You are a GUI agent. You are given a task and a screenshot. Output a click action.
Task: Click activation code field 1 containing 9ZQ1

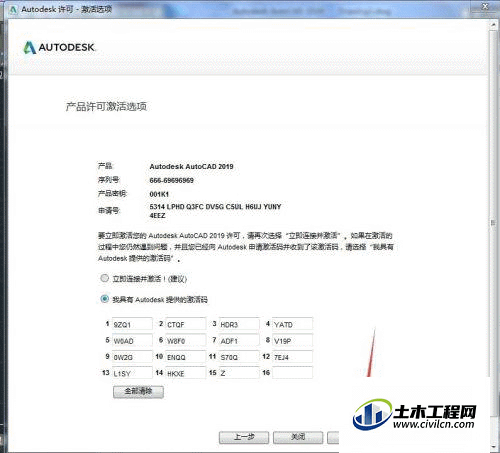132,324
